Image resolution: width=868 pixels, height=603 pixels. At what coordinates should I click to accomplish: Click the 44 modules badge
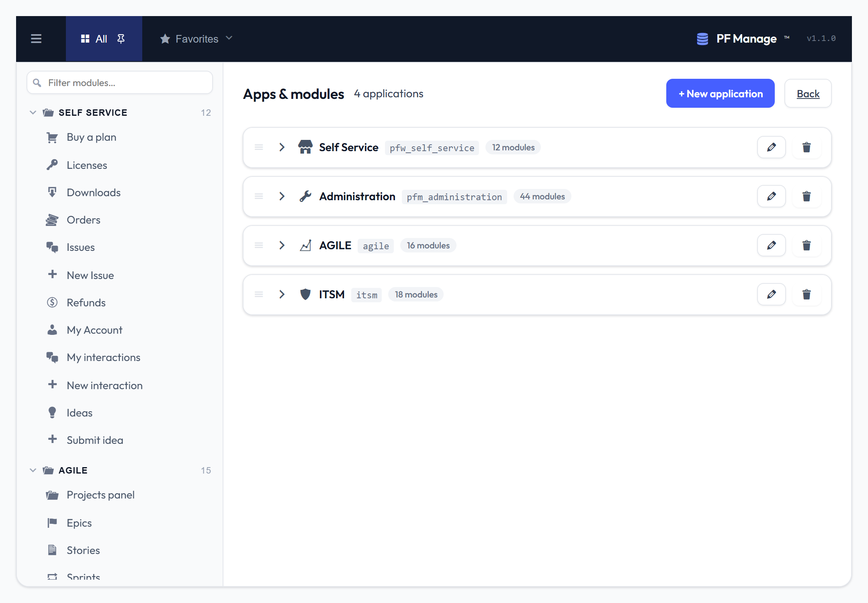pos(542,196)
